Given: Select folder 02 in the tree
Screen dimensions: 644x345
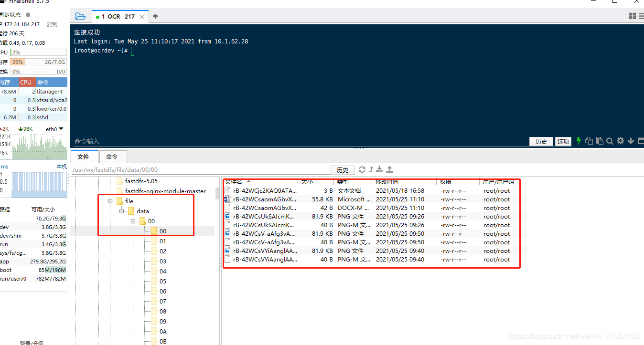Looking at the screenshot, I should coord(163,251).
